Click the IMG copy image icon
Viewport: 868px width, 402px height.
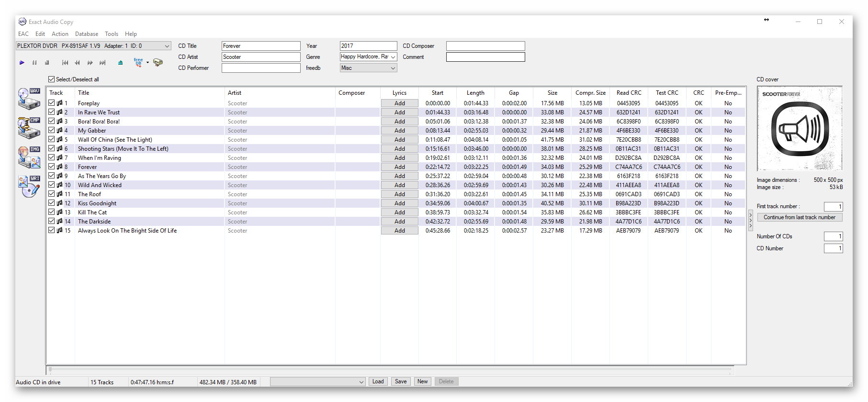[x=29, y=157]
